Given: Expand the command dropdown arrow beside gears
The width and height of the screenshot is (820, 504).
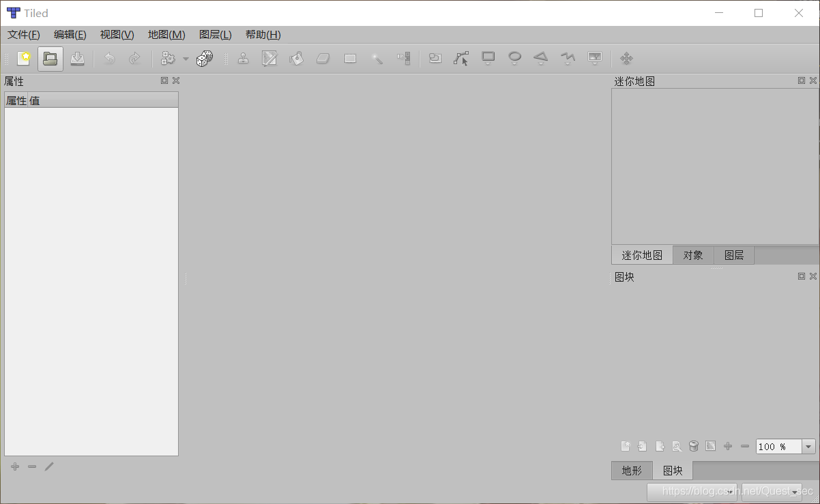Looking at the screenshot, I should 186,59.
